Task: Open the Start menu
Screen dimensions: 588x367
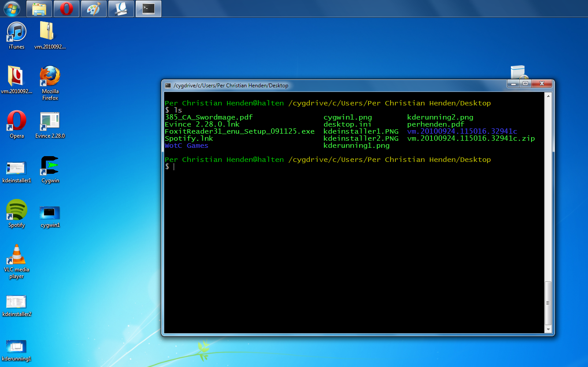Action: point(11,8)
